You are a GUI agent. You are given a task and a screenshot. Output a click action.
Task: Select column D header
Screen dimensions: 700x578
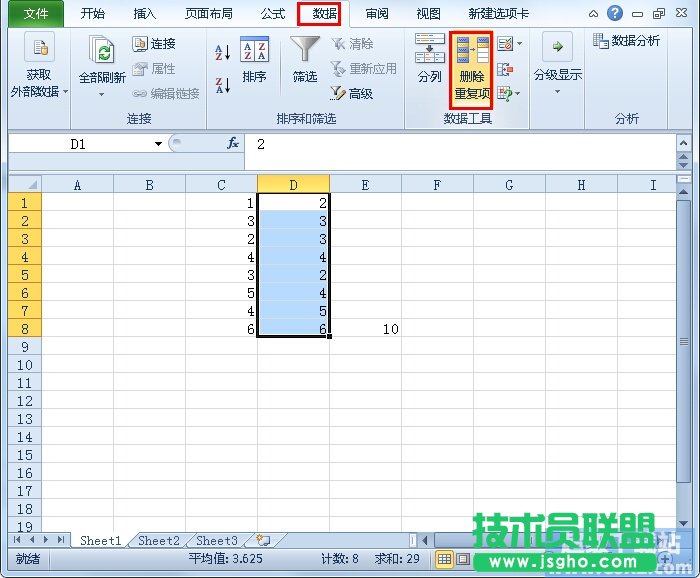293,184
